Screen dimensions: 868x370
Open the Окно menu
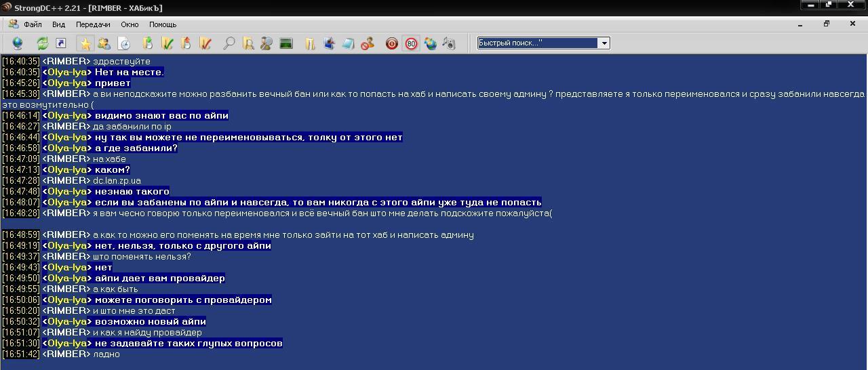(130, 24)
